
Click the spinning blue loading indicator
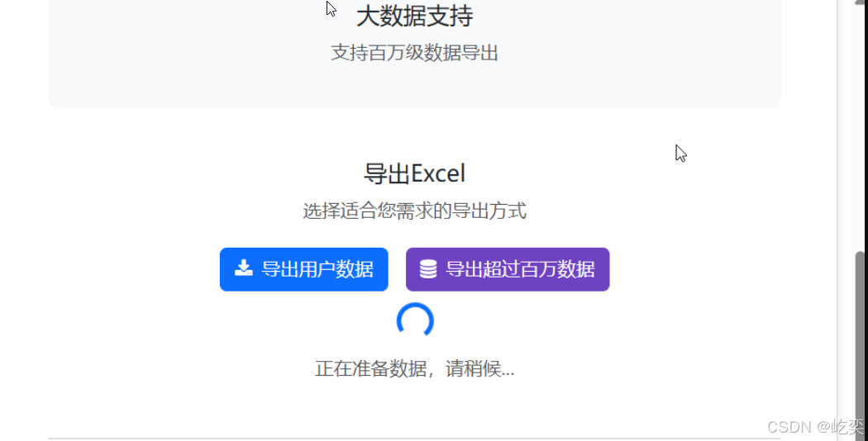(415, 320)
